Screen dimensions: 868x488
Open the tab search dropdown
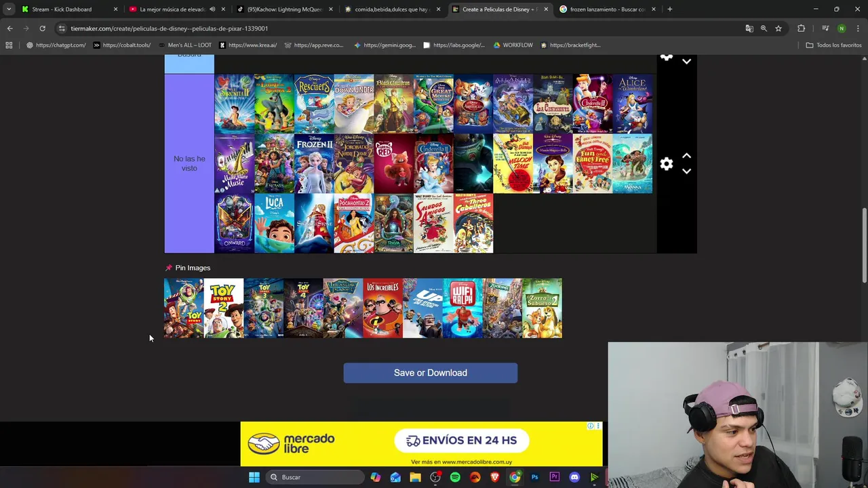[x=9, y=9]
